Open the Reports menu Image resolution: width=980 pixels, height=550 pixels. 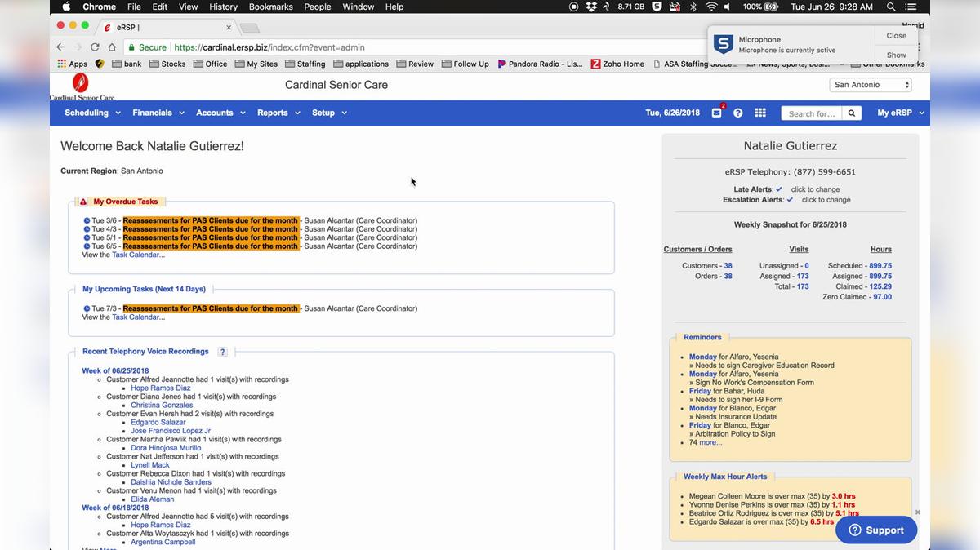click(x=278, y=113)
